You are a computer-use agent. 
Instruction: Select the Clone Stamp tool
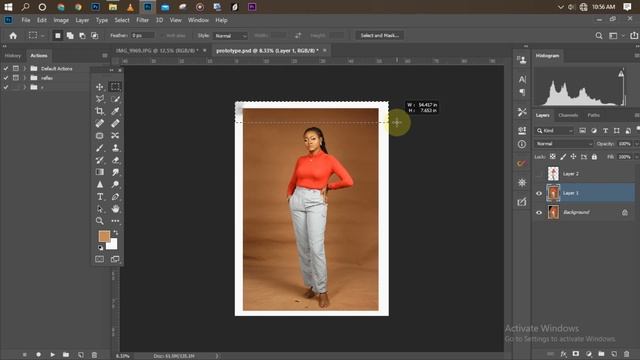coord(115,148)
